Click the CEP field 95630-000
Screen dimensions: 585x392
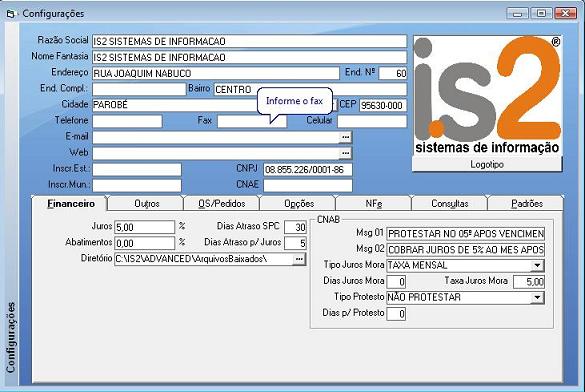coord(383,105)
